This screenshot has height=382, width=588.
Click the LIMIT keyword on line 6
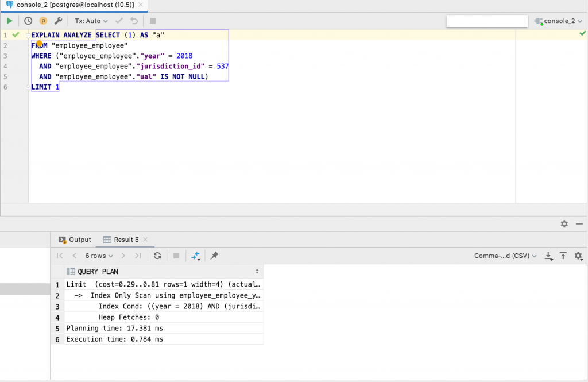click(x=41, y=87)
